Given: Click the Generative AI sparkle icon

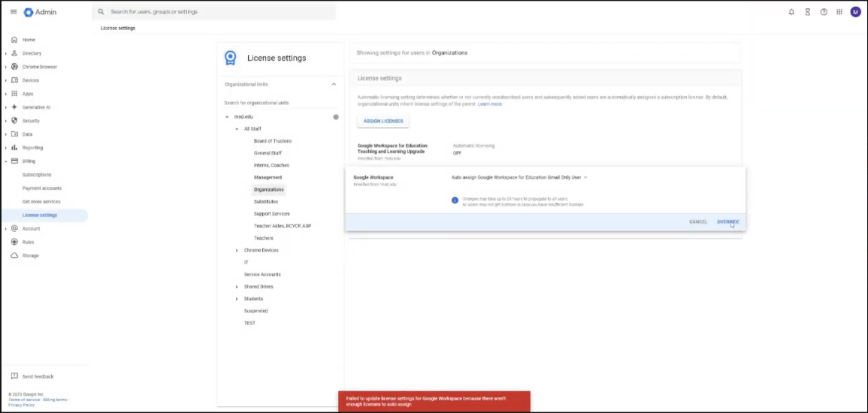Looking at the screenshot, I should [14, 107].
